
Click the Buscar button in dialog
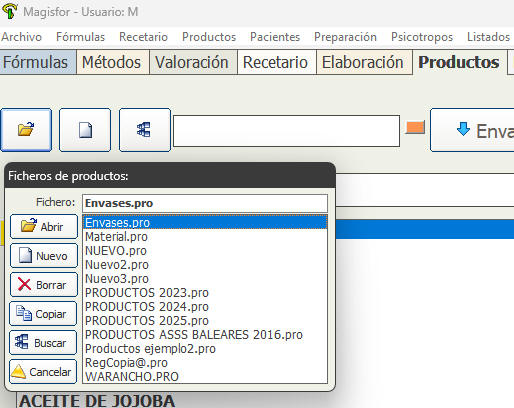pos(43,343)
